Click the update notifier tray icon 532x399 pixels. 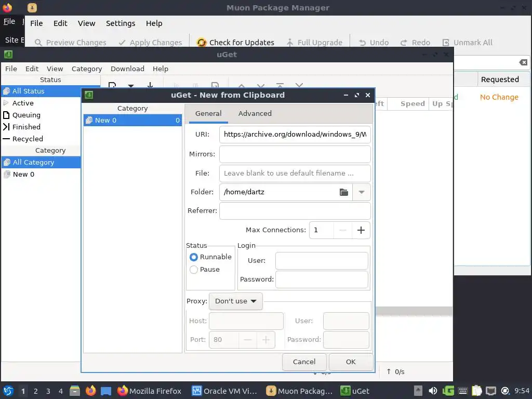(505, 391)
